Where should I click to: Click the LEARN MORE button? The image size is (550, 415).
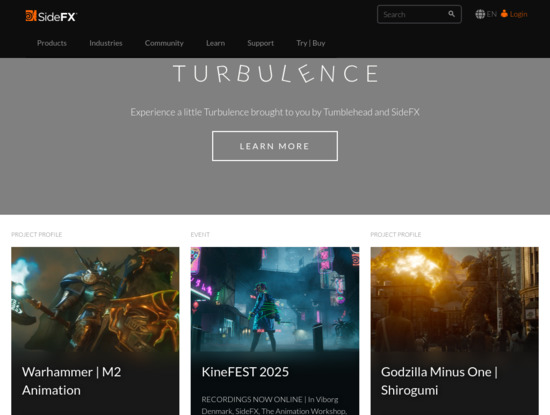(x=275, y=146)
